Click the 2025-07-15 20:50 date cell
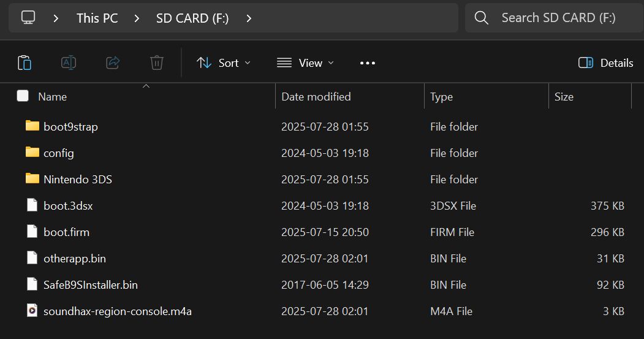The width and height of the screenshot is (644, 339). [325, 232]
